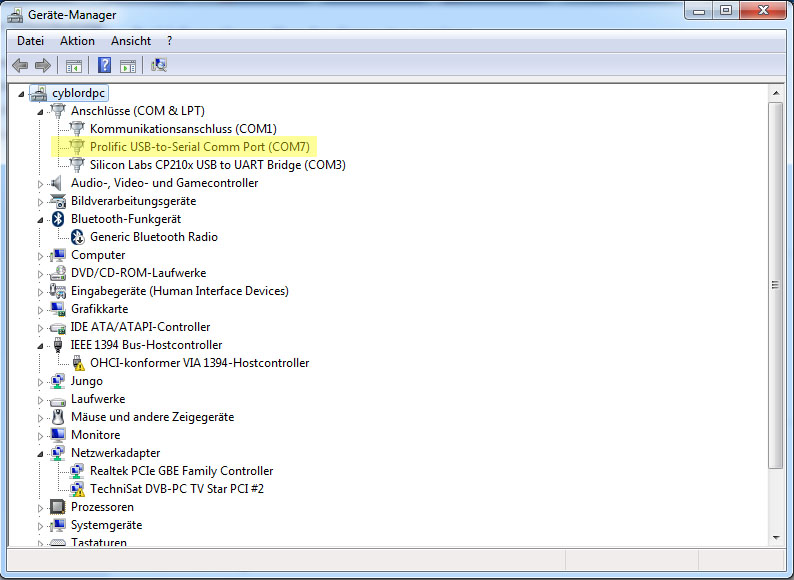Expand the Monitore branch arrow
The width and height of the screenshot is (794, 580).
[x=41, y=436]
